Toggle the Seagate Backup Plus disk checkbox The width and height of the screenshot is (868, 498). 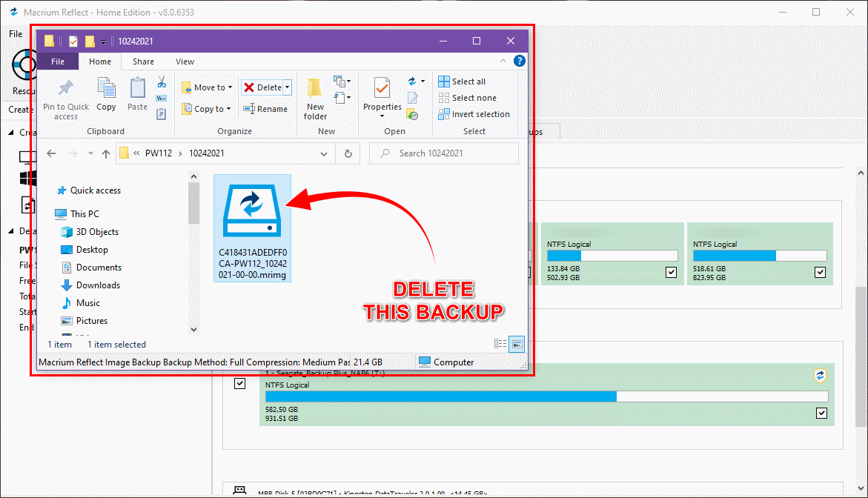(239, 383)
